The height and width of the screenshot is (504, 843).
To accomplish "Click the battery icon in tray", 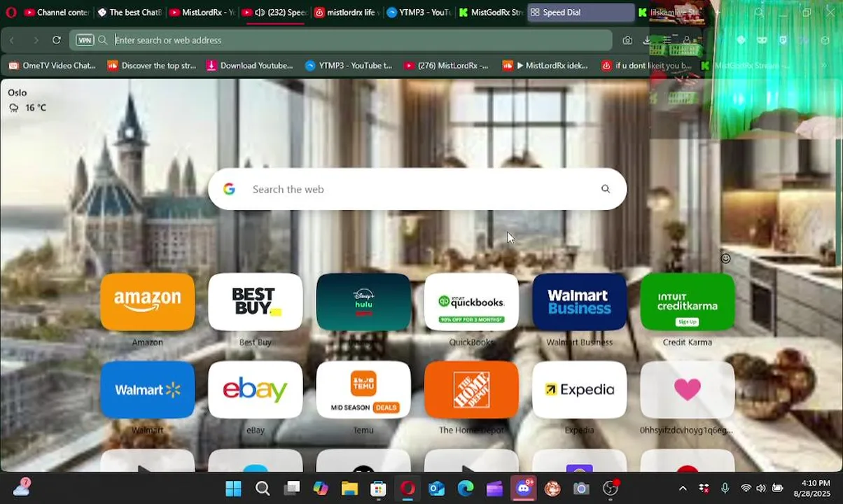I will (777, 488).
